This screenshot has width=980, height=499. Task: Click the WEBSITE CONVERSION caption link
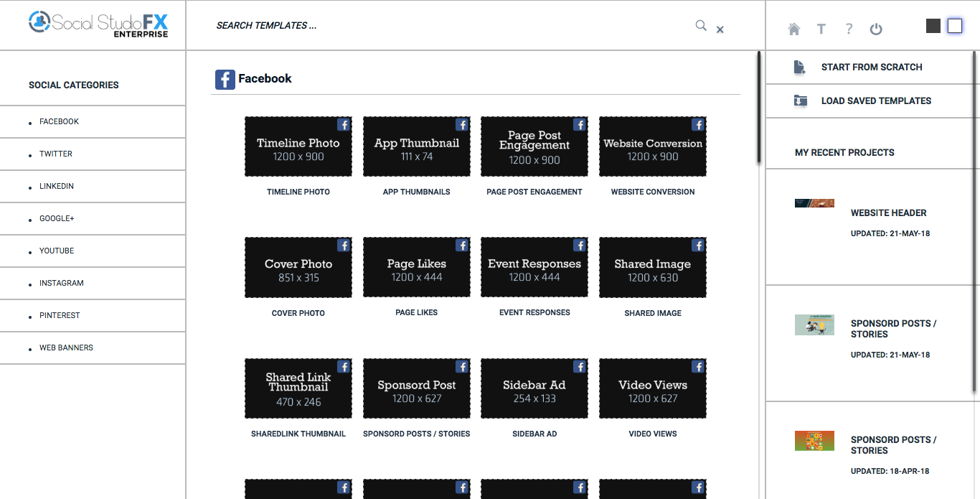click(x=653, y=192)
